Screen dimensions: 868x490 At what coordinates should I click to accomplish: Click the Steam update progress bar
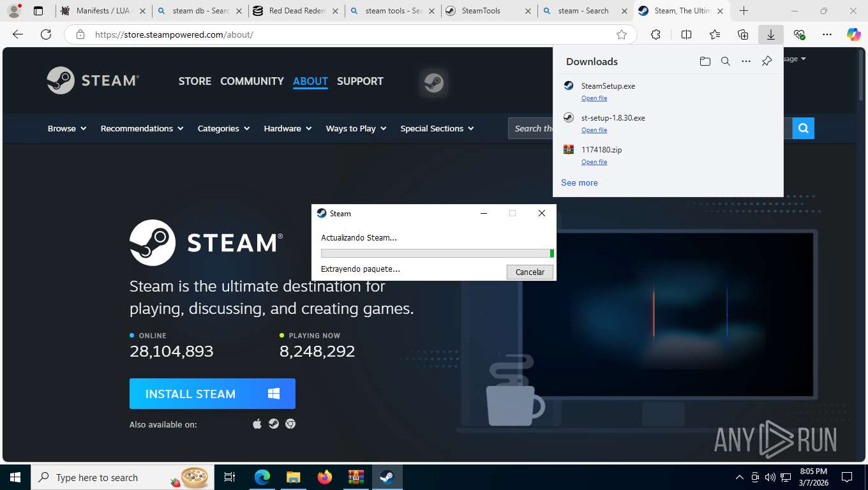(437, 253)
